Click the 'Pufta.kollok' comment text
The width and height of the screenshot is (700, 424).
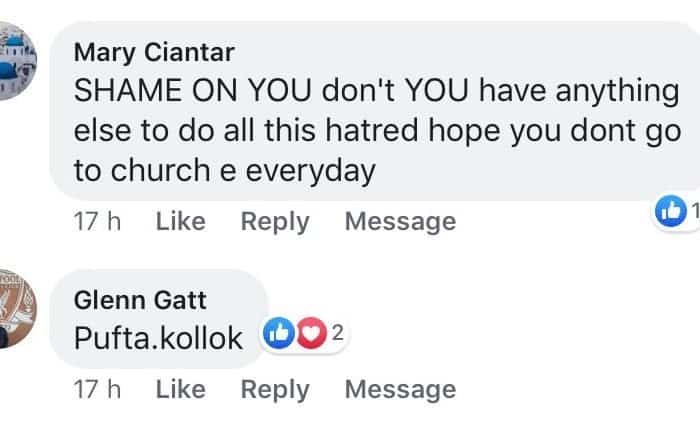158,338
